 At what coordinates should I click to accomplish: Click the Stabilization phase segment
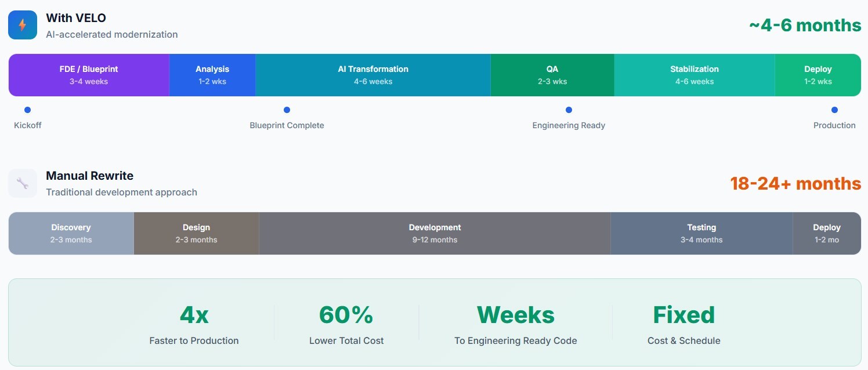(x=695, y=75)
